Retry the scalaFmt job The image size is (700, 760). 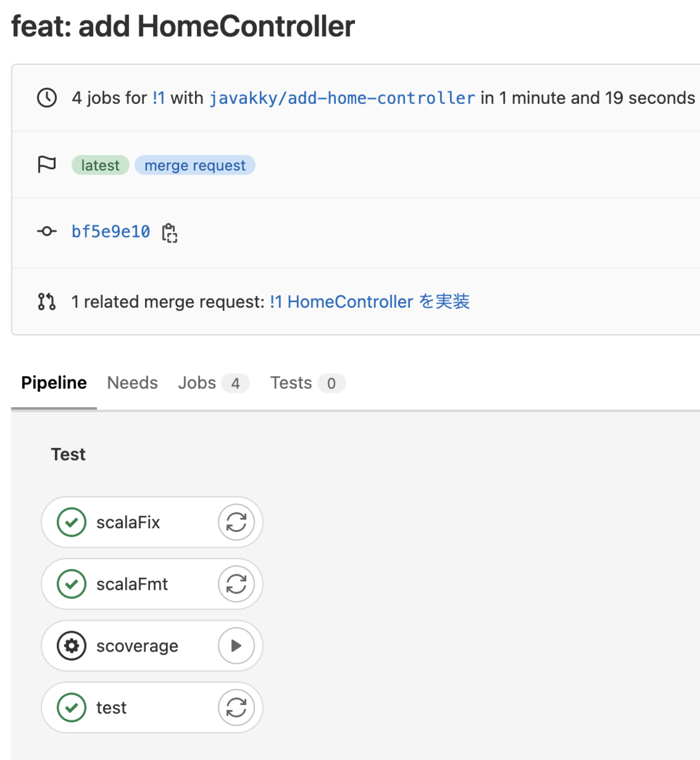(236, 584)
